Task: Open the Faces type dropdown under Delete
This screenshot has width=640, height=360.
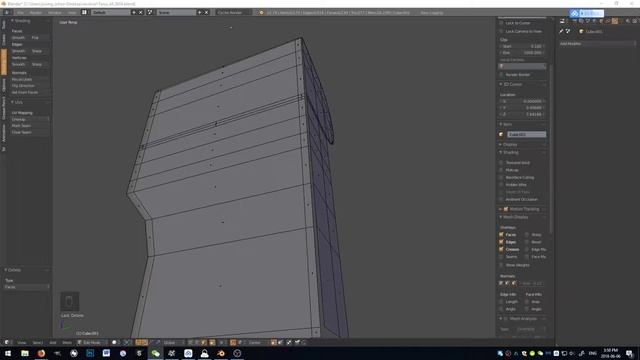Action: (27, 287)
